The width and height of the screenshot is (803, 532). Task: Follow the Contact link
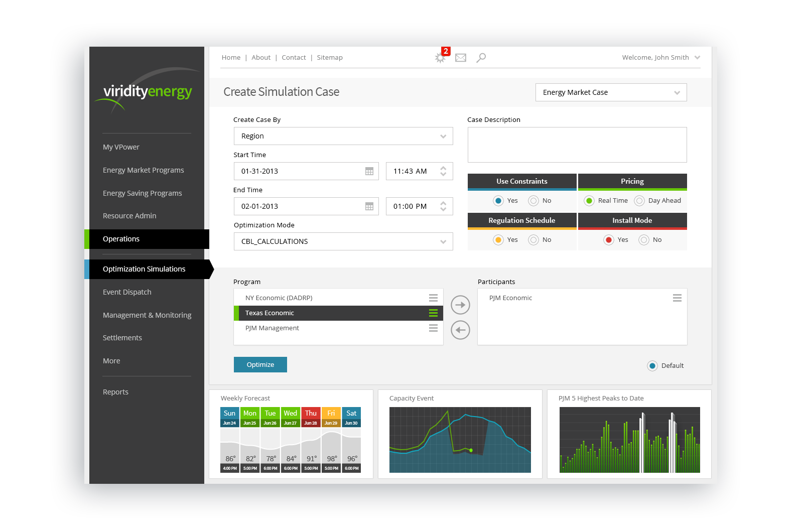(x=294, y=58)
